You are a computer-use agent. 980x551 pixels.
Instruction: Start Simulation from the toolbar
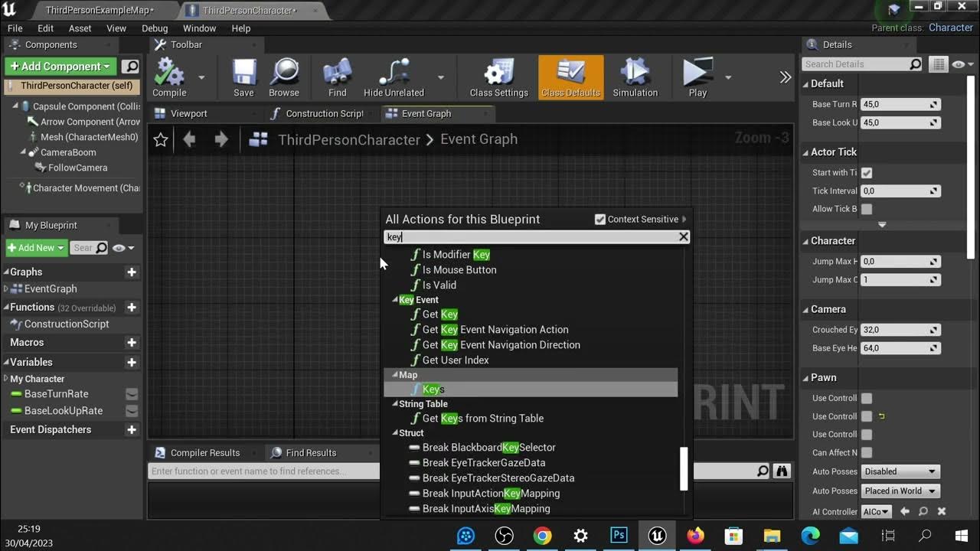tap(635, 77)
